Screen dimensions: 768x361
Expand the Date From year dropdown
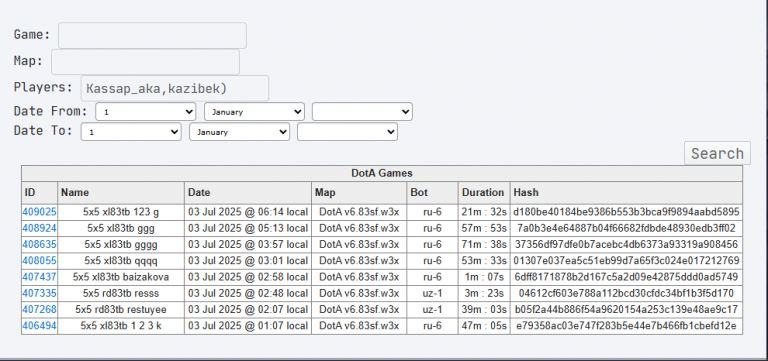(362, 112)
